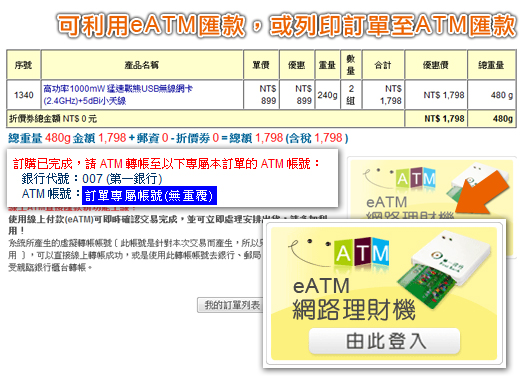Screen dimensions: 524x383
Task: Click the 序號 column header
Action: coord(23,65)
